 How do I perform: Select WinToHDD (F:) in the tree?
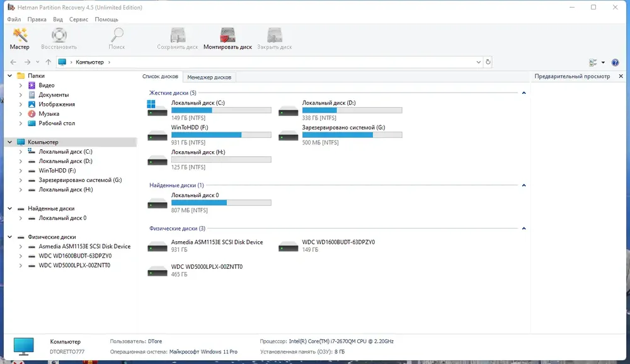[x=57, y=170]
